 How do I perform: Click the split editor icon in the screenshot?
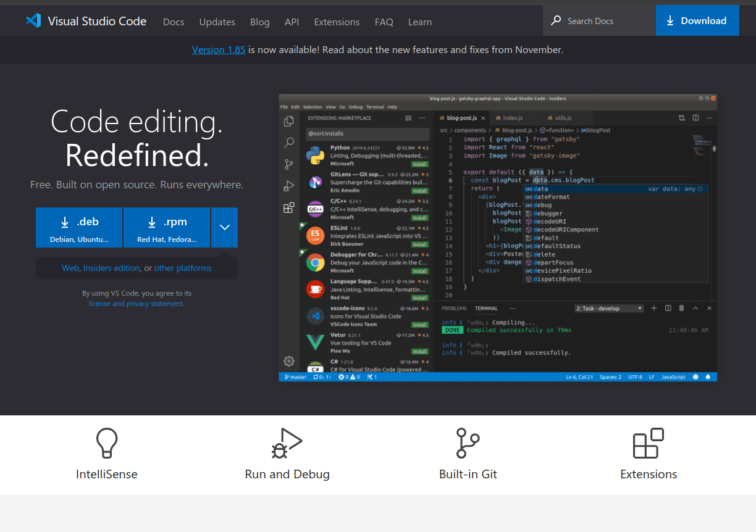click(695, 118)
